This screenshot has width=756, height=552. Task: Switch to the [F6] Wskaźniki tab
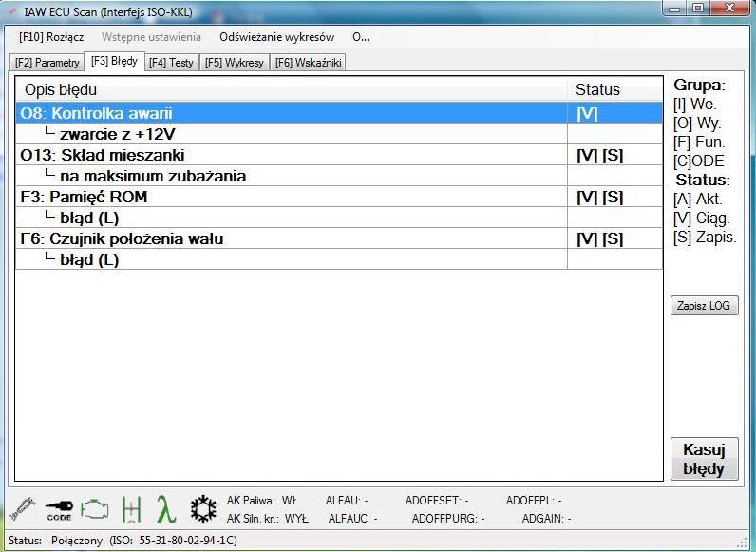[x=308, y=63]
